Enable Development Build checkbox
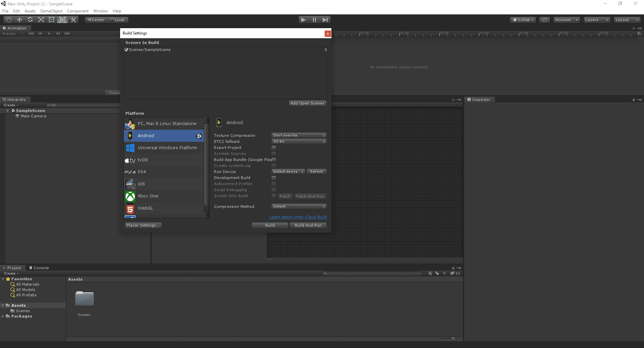Image resolution: width=644 pixels, height=348 pixels. click(x=274, y=178)
